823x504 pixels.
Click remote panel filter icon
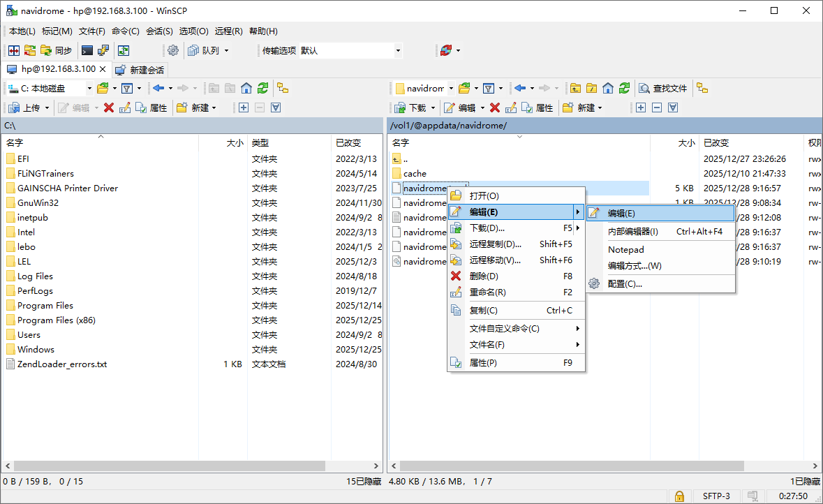[489, 88]
